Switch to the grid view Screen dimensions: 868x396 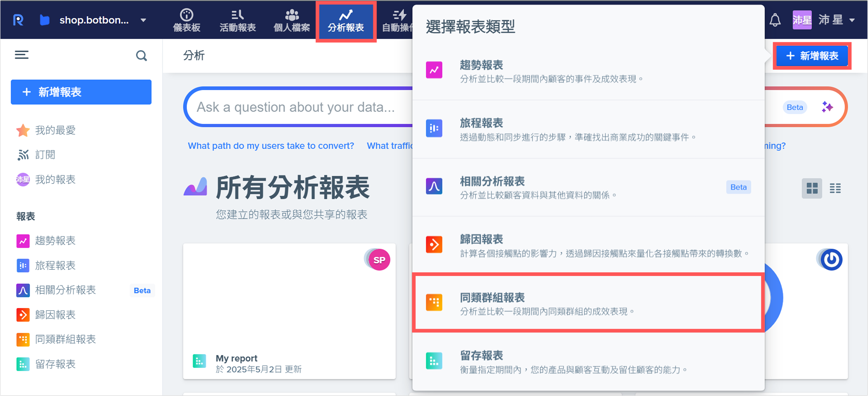(812, 188)
